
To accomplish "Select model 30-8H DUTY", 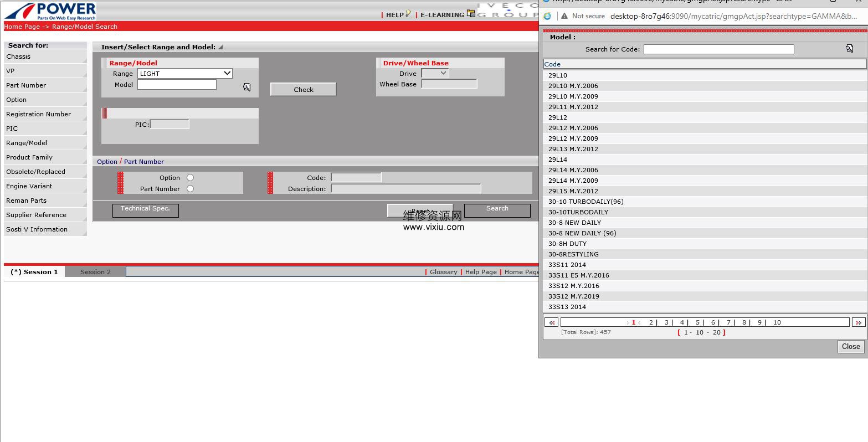I will point(705,244).
